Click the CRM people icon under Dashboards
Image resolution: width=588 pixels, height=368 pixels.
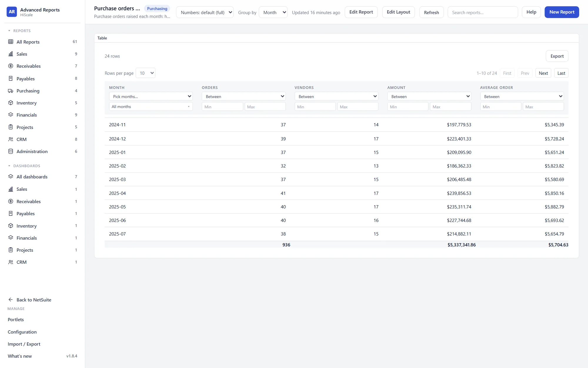coord(11,262)
